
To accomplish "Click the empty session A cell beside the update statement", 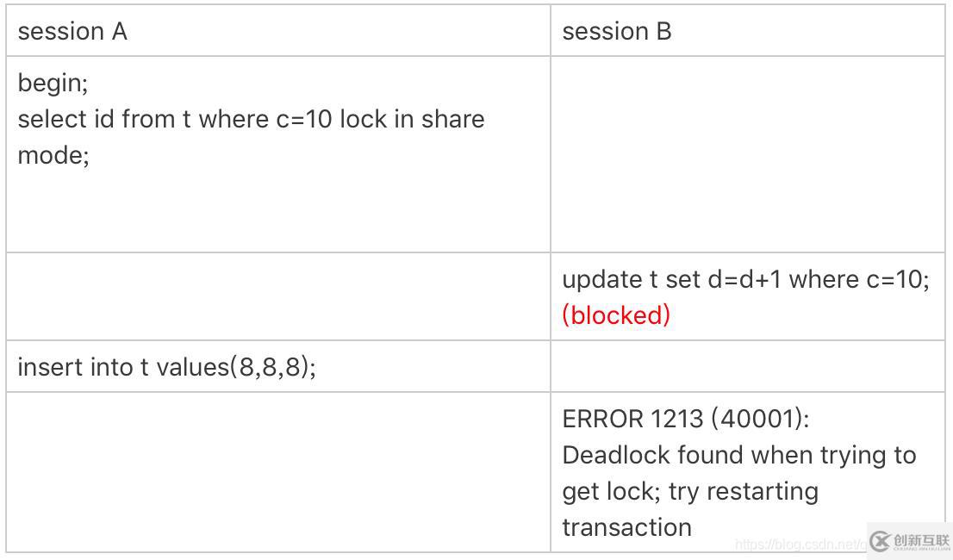I will 278,296.
